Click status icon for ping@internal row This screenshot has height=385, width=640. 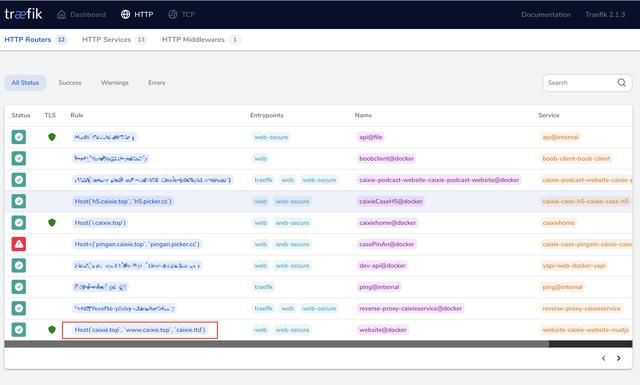point(18,287)
